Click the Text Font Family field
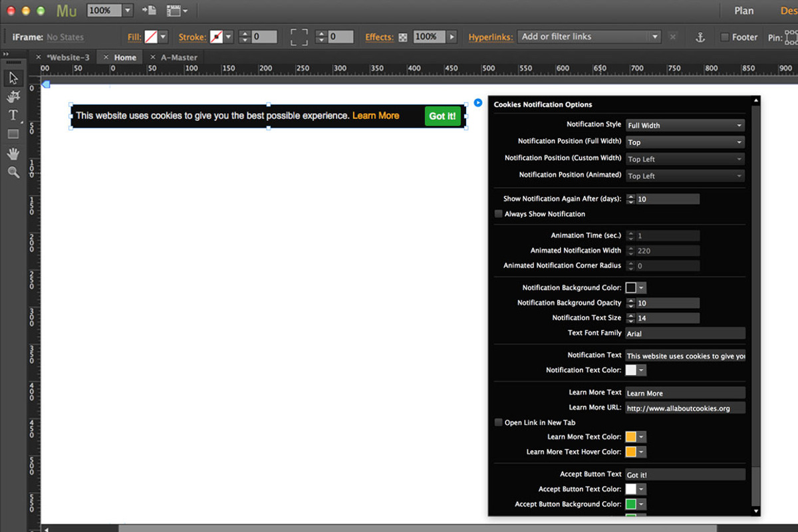Screen dimensions: 798x532 tap(685, 333)
